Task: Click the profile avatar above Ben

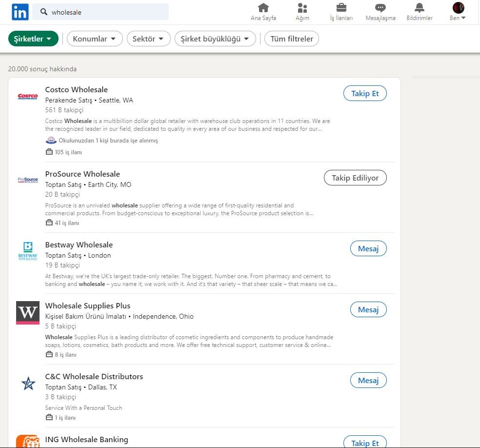Action: point(458,8)
